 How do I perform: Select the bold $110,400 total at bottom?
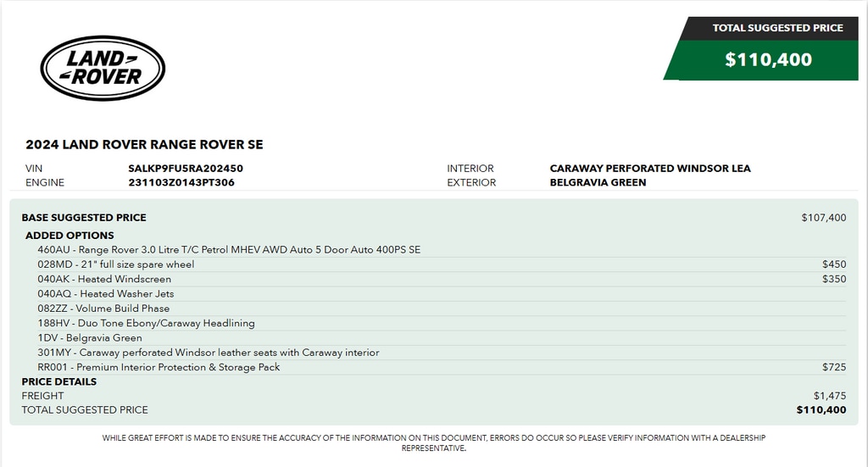click(821, 410)
